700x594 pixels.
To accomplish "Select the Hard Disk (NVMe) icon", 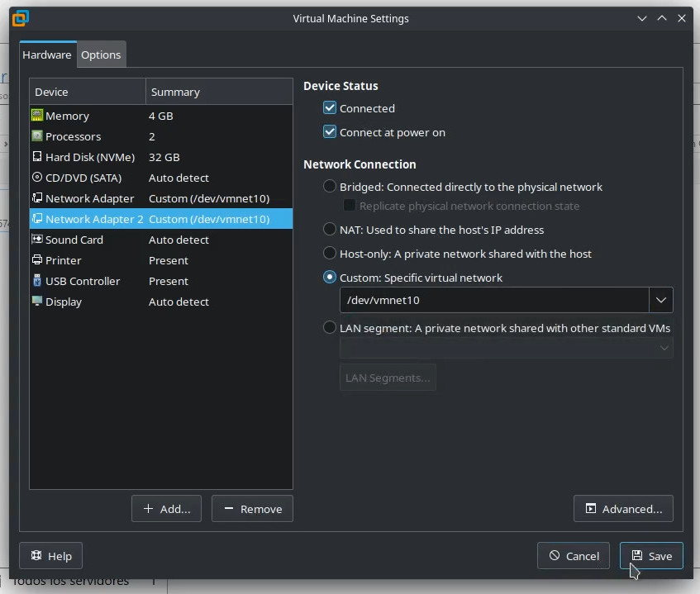I will 37,157.
